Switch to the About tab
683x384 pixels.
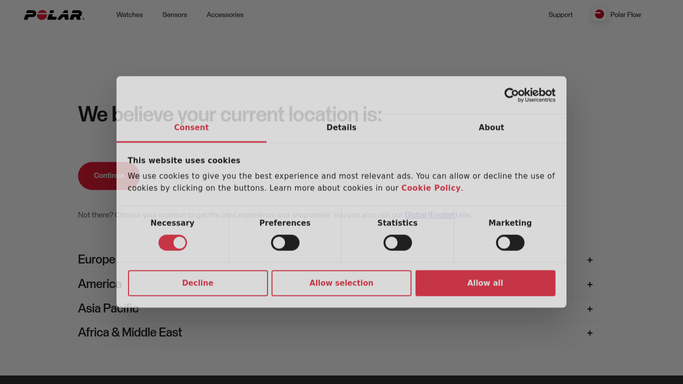click(491, 128)
